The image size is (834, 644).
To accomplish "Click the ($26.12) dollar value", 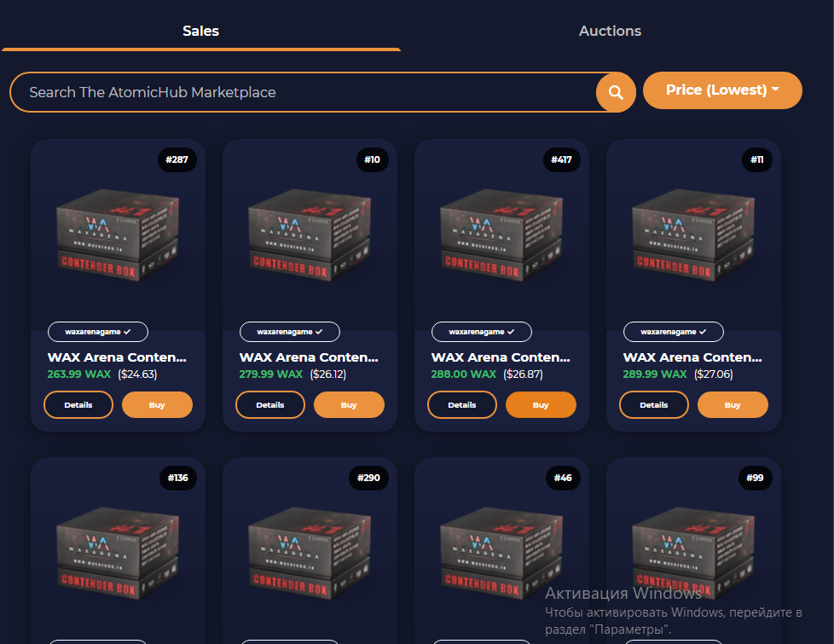I will tap(328, 374).
